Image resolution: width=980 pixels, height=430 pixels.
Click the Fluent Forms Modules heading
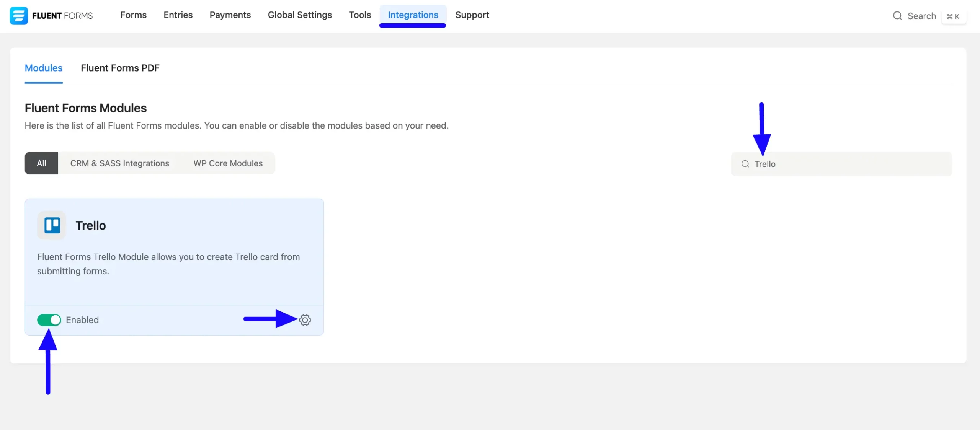click(86, 108)
